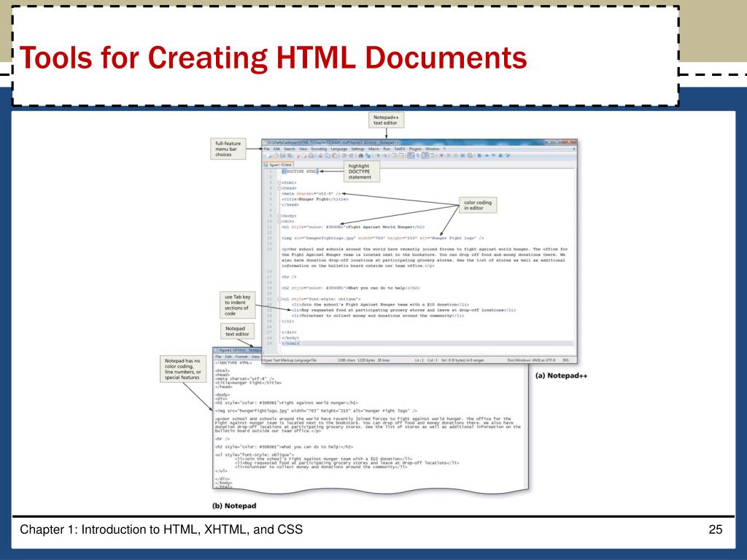Click the <hr /> line in Notepad++
Screen dimensions: 747x560
click(289, 276)
